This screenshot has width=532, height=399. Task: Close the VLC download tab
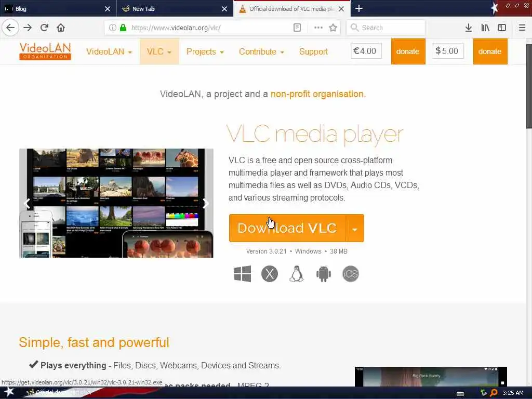point(341,9)
